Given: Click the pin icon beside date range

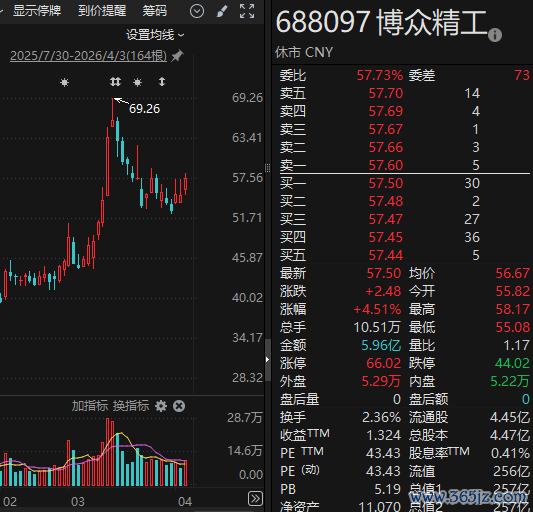Looking at the screenshot, I should coord(177,55).
